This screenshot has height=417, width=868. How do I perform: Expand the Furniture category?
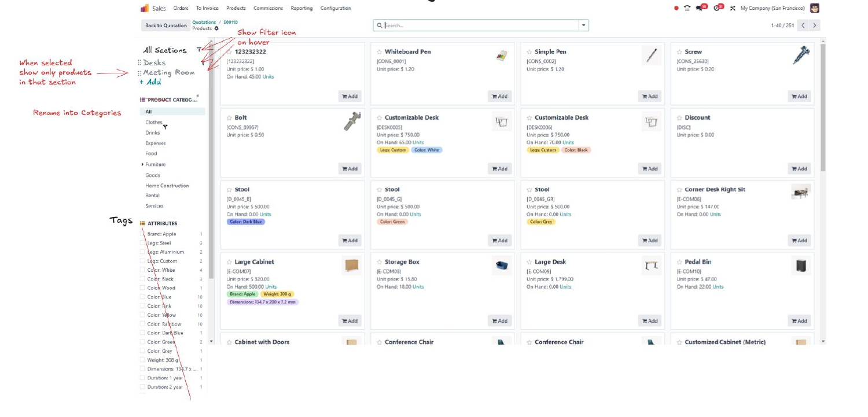click(144, 164)
